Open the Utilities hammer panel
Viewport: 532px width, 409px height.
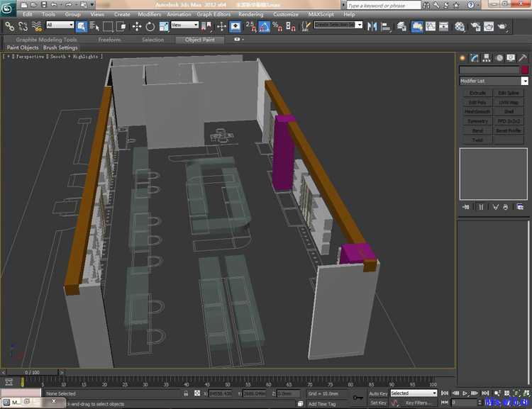(523, 58)
